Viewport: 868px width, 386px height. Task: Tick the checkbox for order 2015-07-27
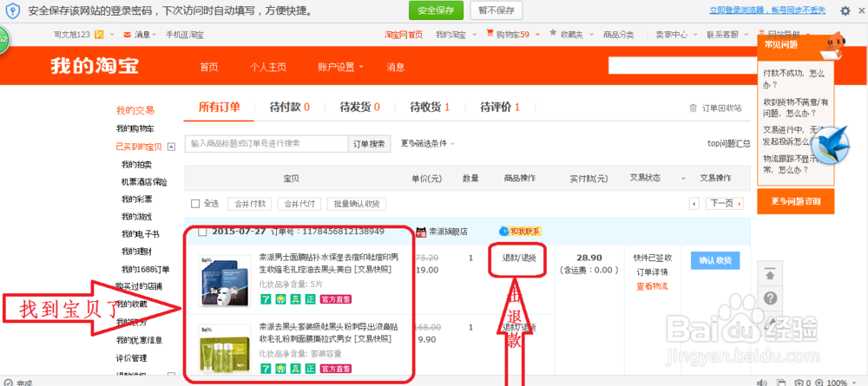point(202,231)
